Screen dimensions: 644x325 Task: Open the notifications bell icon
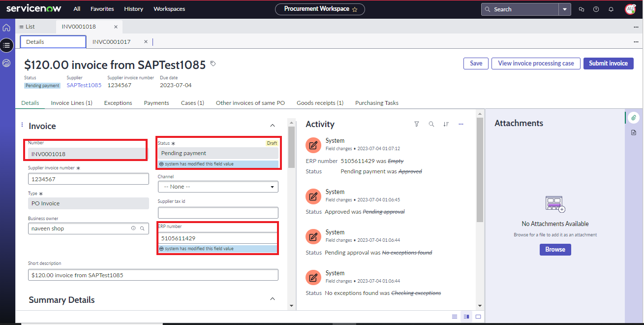[611, 9]
